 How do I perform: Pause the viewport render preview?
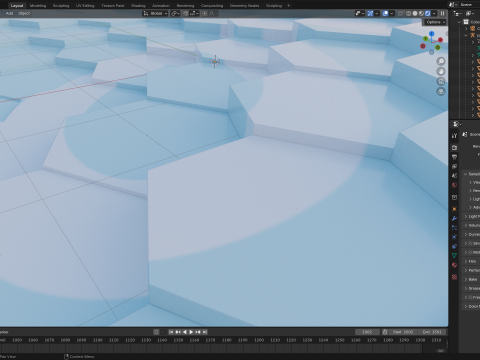pos(442,13)
